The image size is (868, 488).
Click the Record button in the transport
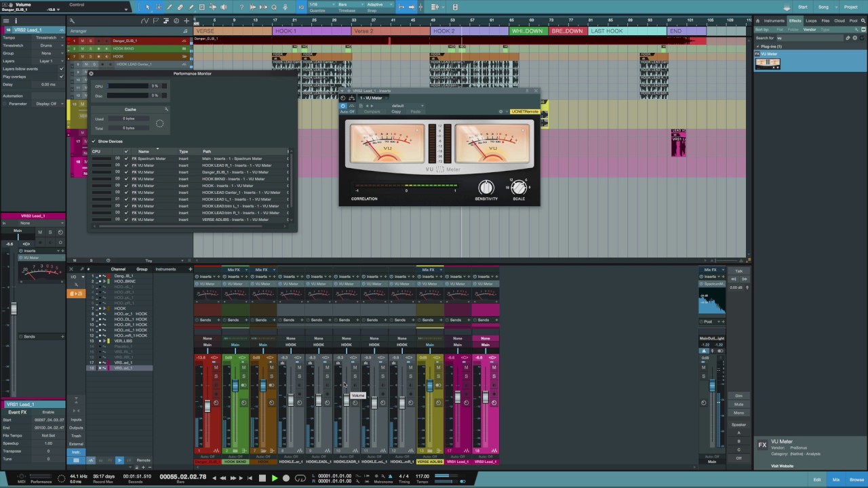click(x=286, y=478)
